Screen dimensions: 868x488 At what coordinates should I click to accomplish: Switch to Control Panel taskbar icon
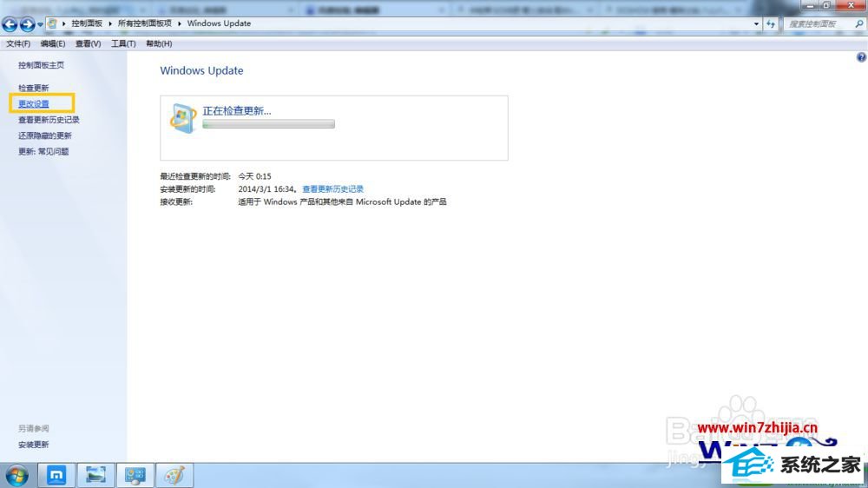(x=135, y=475)
